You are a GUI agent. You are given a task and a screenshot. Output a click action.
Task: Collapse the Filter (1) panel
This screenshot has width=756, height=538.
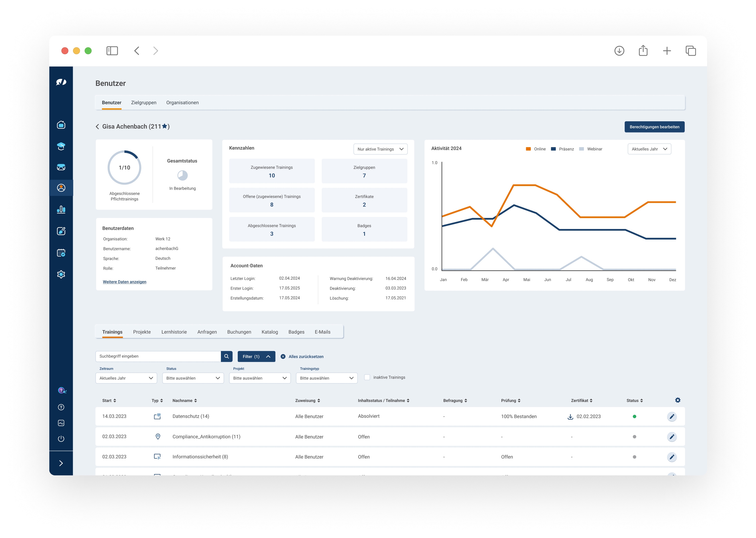point(256,356)
